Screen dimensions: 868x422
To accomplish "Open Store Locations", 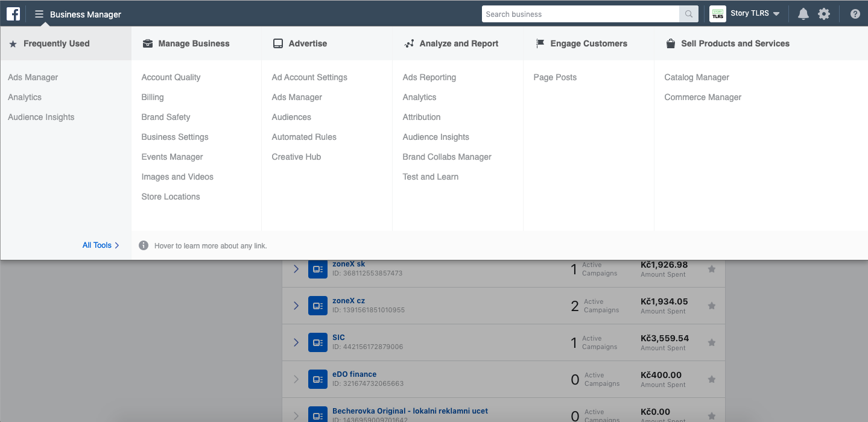I will (x=171, y=197).
